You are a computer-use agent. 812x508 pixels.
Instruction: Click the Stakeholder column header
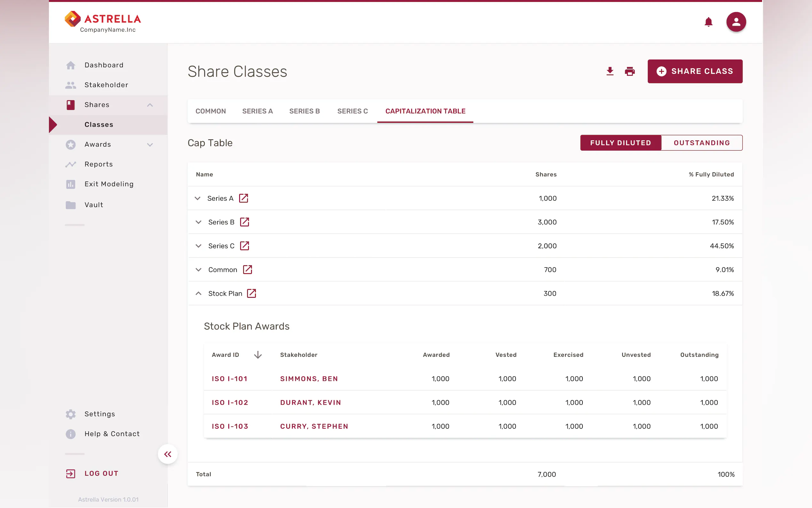(299, 355)
